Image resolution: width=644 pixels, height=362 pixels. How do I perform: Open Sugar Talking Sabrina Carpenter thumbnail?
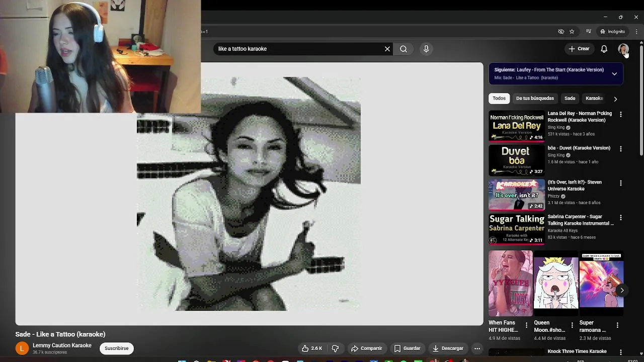click(517, 229)
